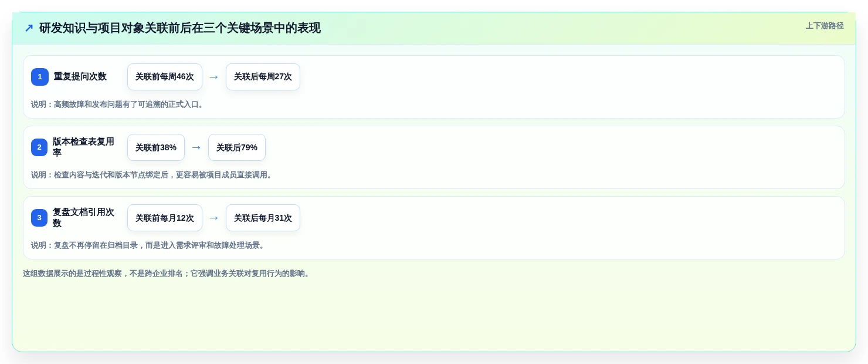This screenshot has height=364, width=868.
Task: Click the blue arrow icon beside the title
Action: (x=29, y=28)
